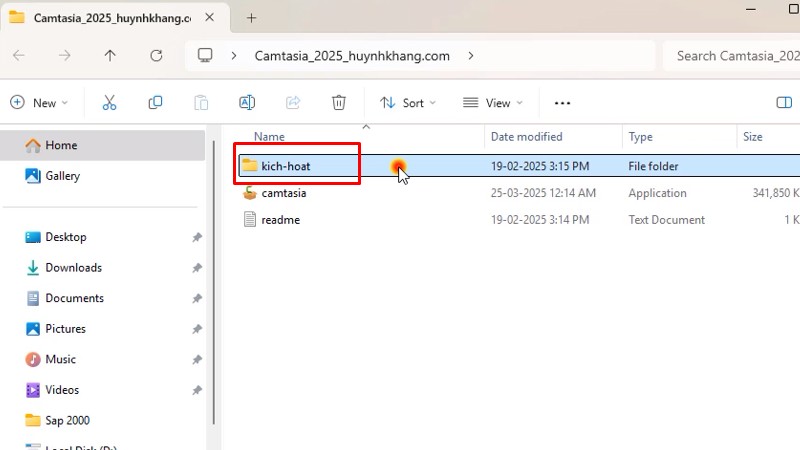Go up one folder level
This screenshot has height=450, width=800.
point(110,56)
